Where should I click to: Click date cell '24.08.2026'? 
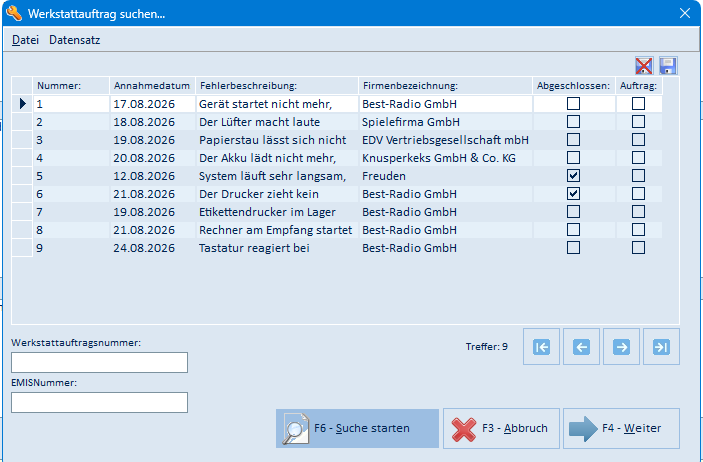point(152,248)
